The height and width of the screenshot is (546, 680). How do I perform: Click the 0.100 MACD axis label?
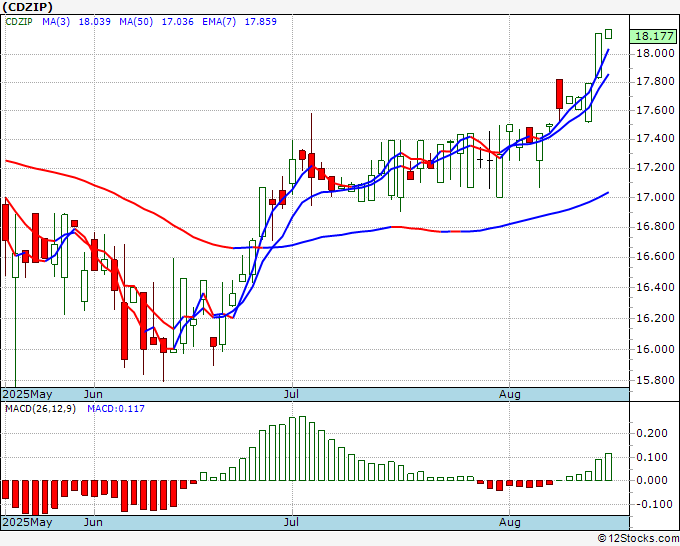(x=652, y=457)
